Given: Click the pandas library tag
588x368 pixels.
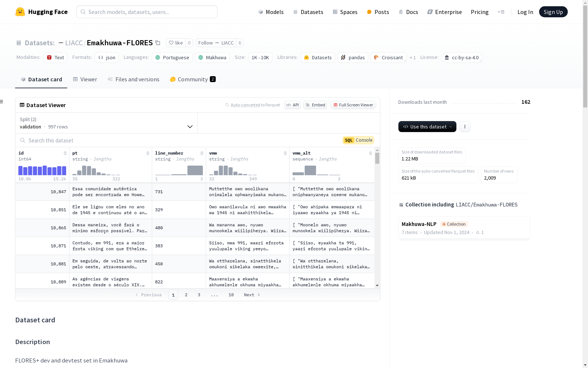Looking at the screenshot, I should coord(353,57).
